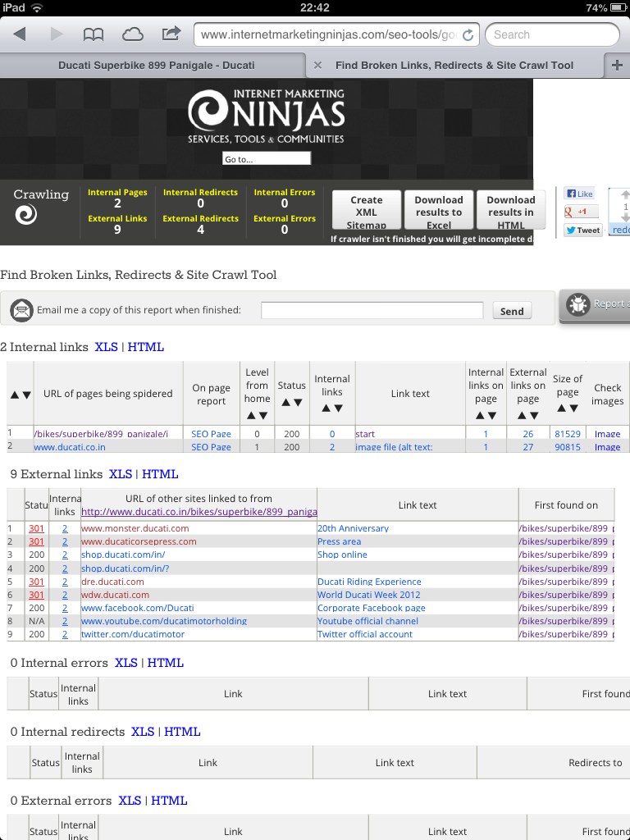The image size is (630, 840).
Task: Click Create XML Sitemap button
Action: pos(367,212)
